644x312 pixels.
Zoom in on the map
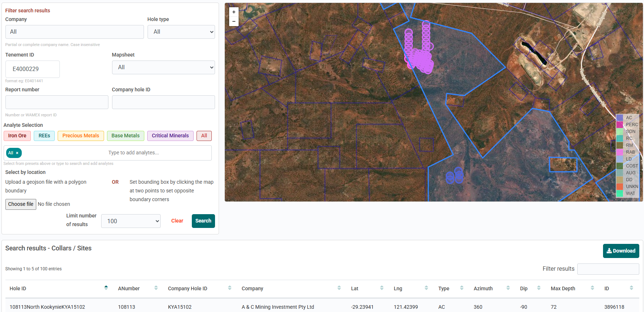(x=234, y=12)
